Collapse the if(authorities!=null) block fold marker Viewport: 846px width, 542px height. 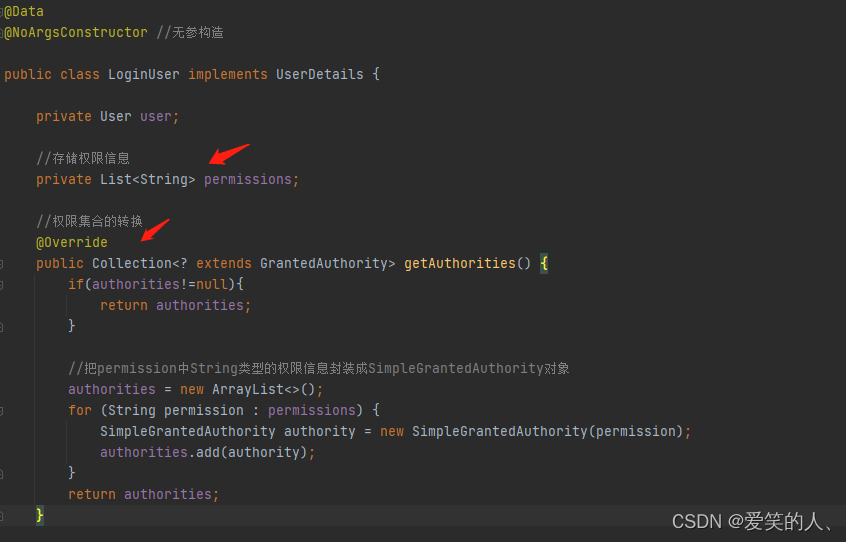click(x=3, y=285)
